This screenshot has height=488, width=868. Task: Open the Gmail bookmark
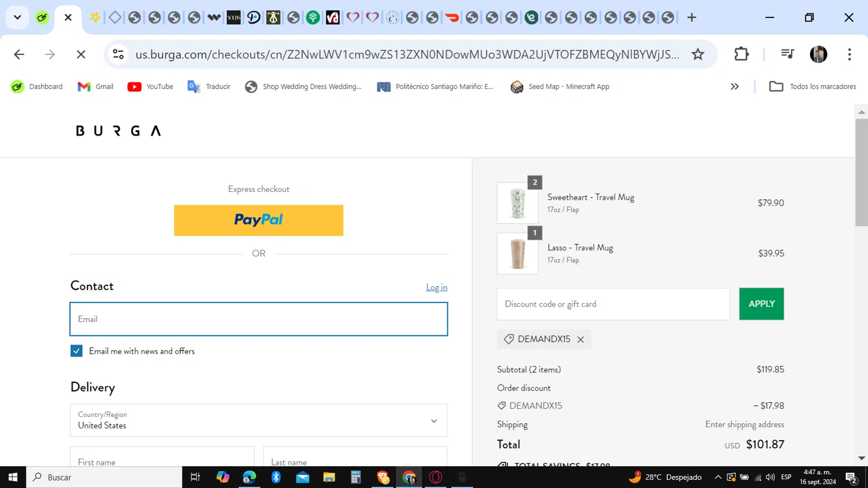tap(95, 87)
